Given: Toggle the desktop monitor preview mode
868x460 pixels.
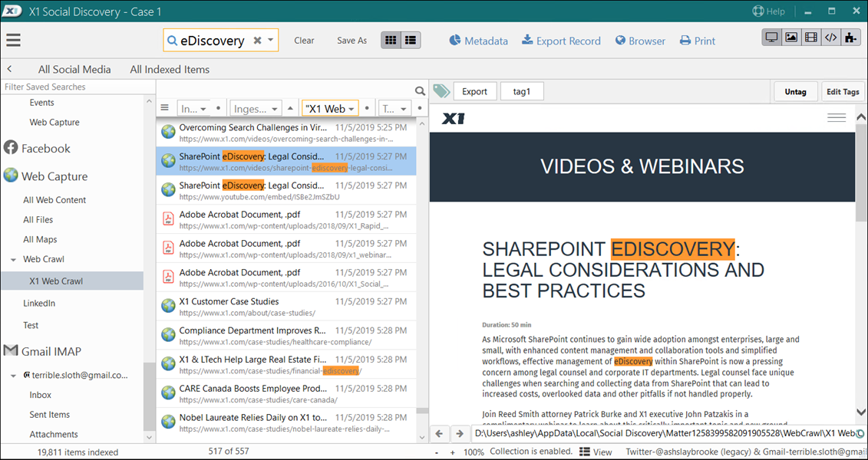Looking at the screenshot, I should [772, 38].
